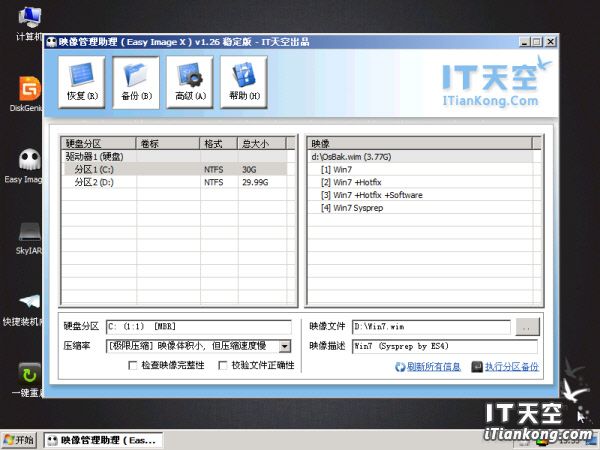Click the 刷新所有信息 refresh icon

pos(400,367)
